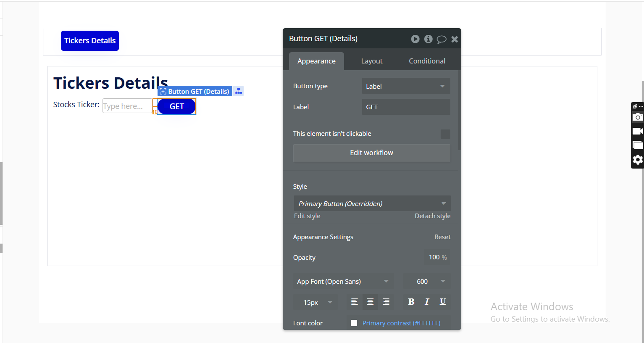Select the 'Stocks Ticker:' text element
This screenshot has width=644, height=343.
(x=76, y=105)
